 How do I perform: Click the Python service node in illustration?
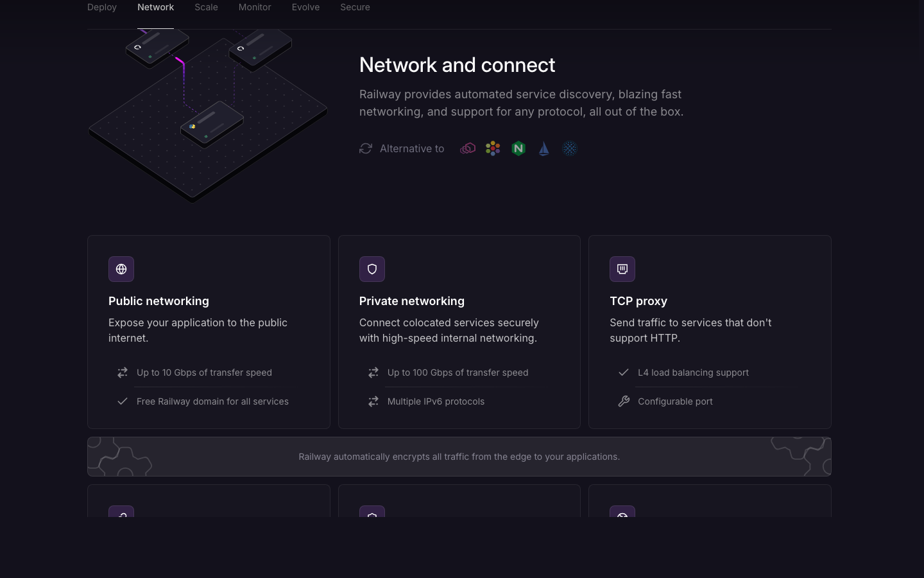[x=212, y=124]
